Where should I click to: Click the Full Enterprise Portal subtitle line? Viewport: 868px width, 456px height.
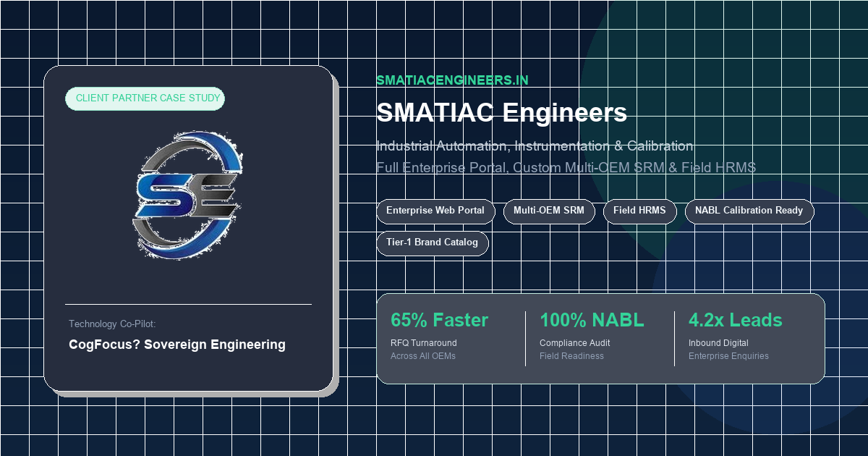(566, 168)
